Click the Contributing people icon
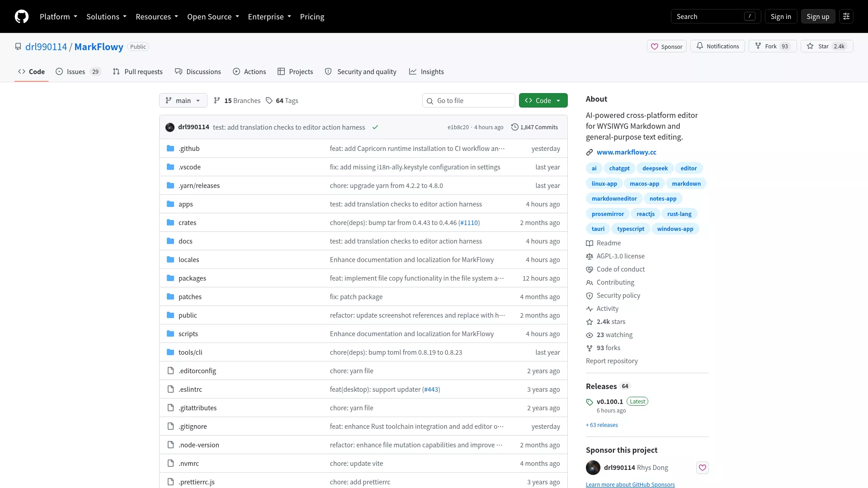The height and width of the screenshot is (488, 868). (590, 282)
